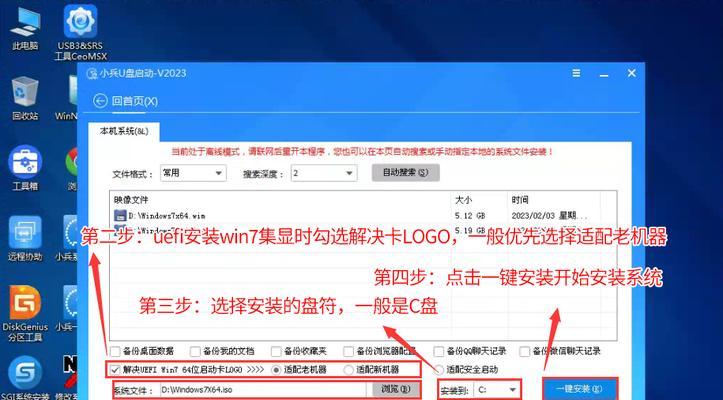
Task: Select the D:\Windows7x64.wim file icon
Action: tap(120, 215)
